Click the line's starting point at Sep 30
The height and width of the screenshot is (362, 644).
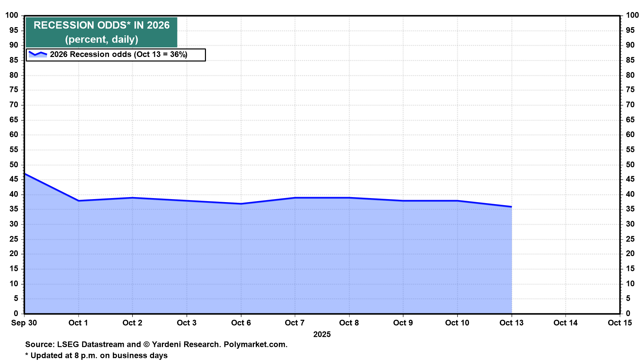point(25,174)
